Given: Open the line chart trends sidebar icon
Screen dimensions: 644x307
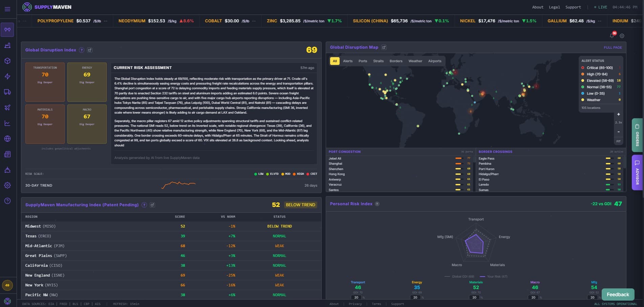Looking at the screenshot, I should 7,123.
